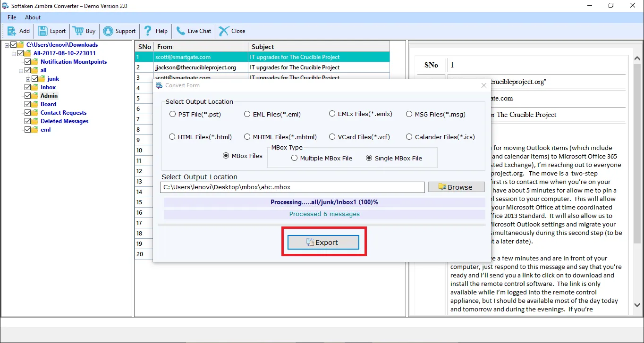Click the folder icon beside C:\Users\lenovi\Downloads
Viewport: 644px width, 343px height.
click(x=21, y=45)
